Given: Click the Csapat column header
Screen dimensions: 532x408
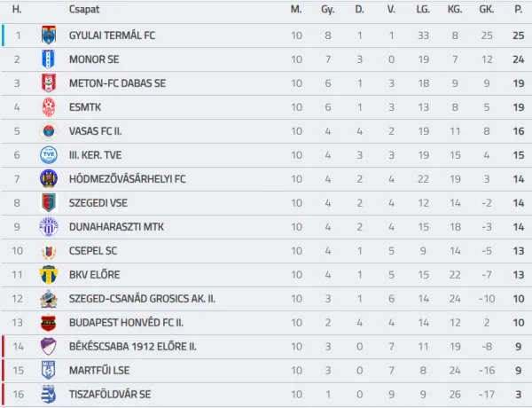Looking at the screenshot, I should (x=84, y=9).
